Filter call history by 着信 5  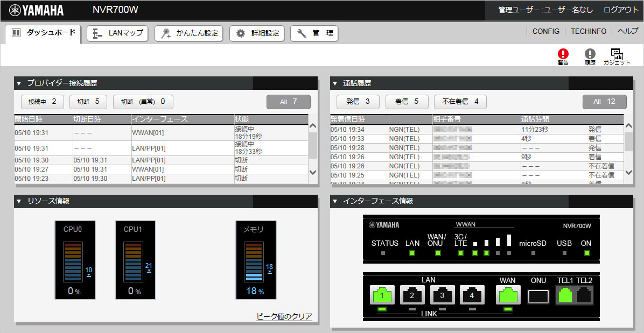407,102
